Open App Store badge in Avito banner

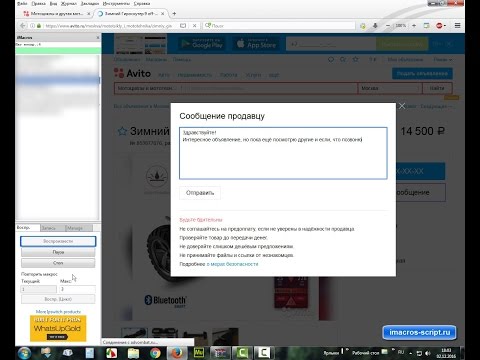point(257,44)
